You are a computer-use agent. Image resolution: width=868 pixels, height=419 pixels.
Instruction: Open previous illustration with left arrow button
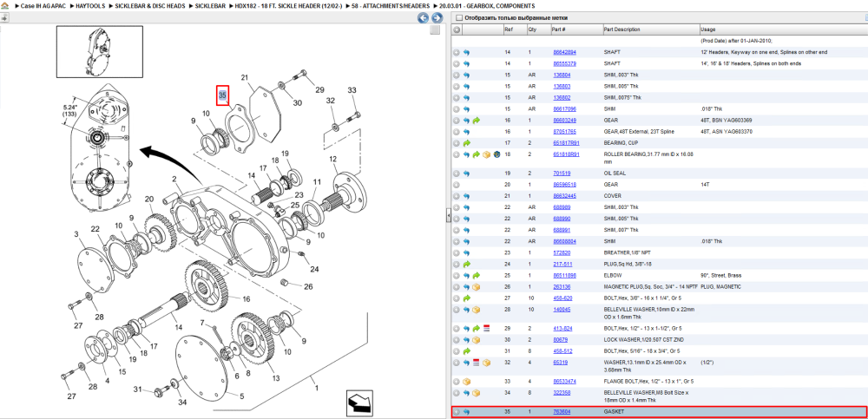423,17
